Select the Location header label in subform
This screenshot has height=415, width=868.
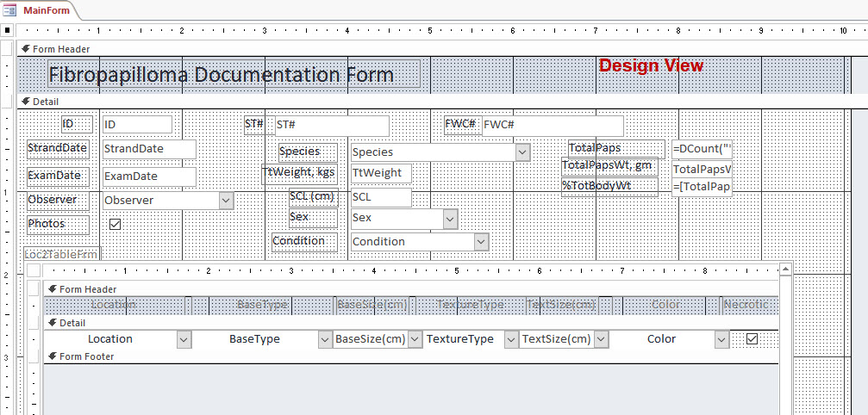[114, 305]
